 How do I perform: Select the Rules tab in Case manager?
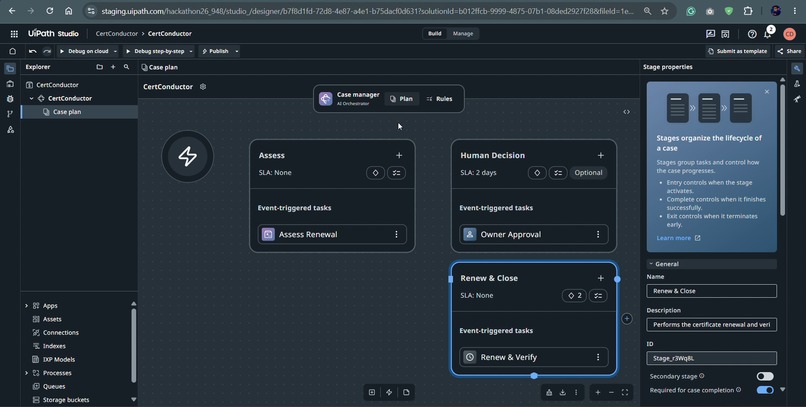[x=439, y=99]
